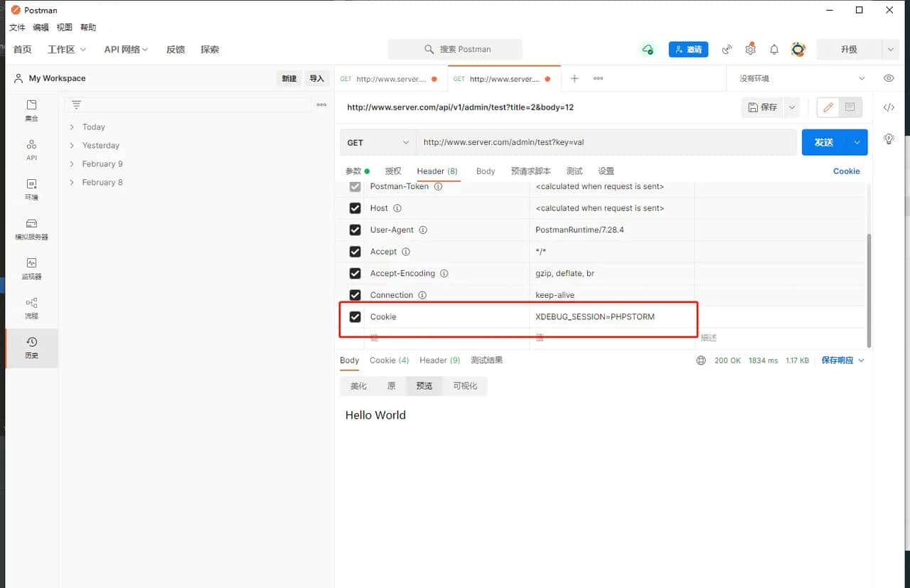Open the 没有环境 environment selector

point(796,78)
